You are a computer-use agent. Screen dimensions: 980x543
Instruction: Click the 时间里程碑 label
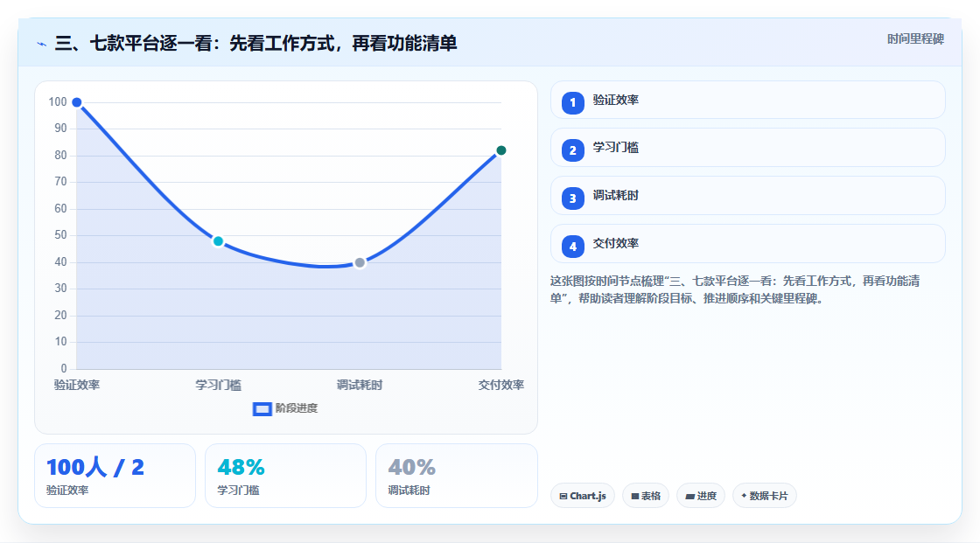915,38
